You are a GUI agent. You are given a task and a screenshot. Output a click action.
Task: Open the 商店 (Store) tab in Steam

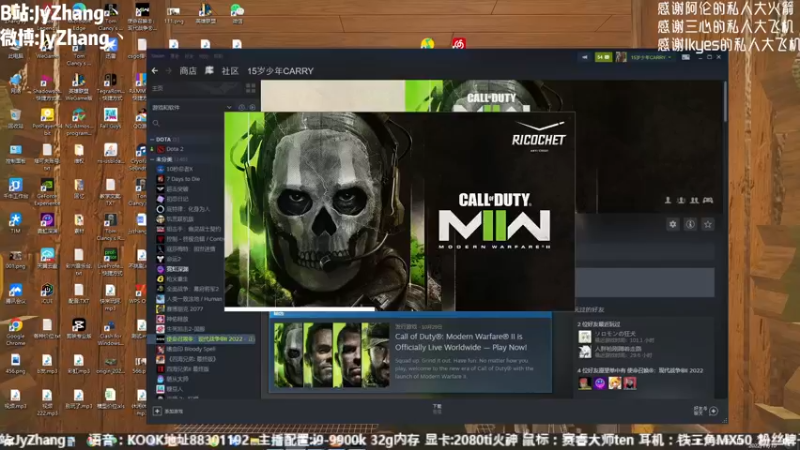point(188,71)
